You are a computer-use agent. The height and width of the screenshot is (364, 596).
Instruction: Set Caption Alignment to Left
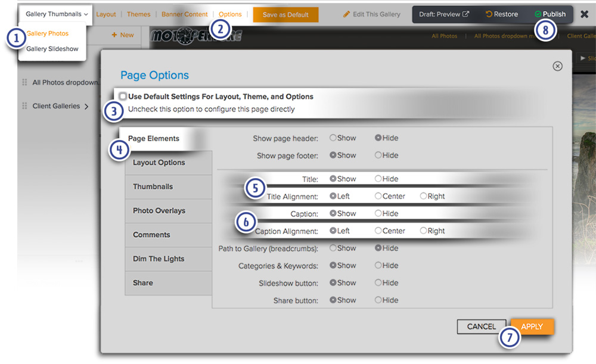[333, 231]
